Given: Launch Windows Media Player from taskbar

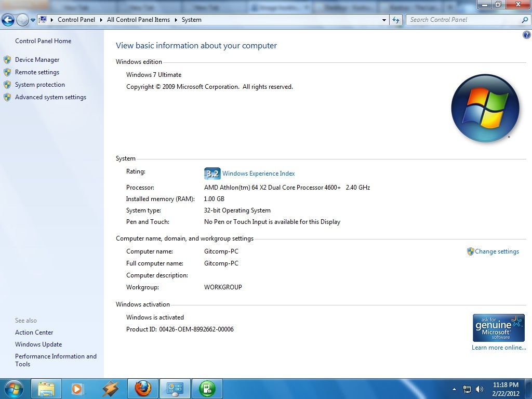Looking at the screenshot, I should click(77, 389).
